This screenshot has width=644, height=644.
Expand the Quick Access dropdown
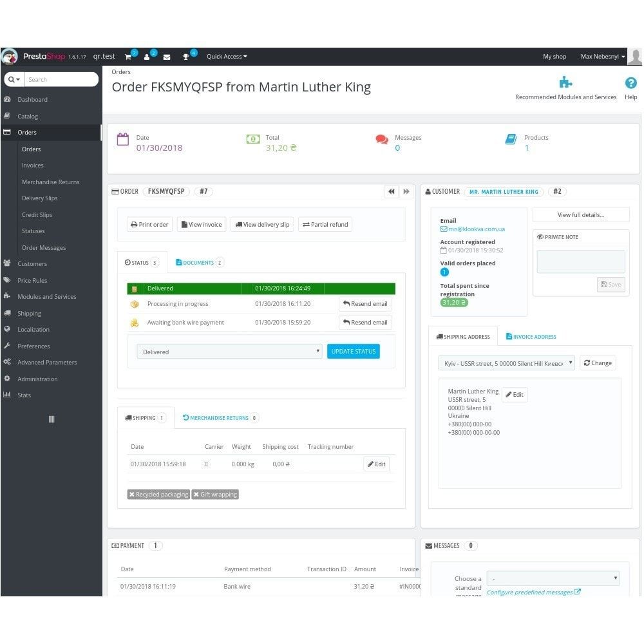[x=227, y=57]
